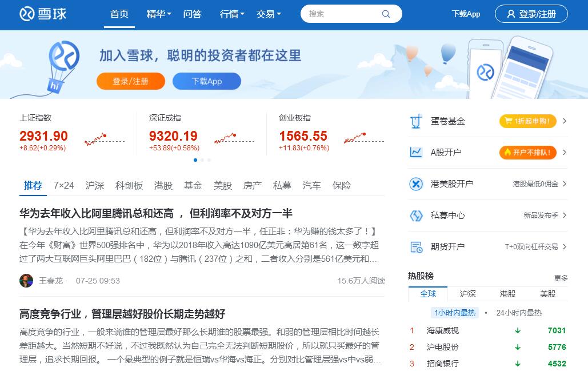Expand the 精华 dropdown menu
The image size is (588, 371).
pyautogui.click(x=158, y=14)
